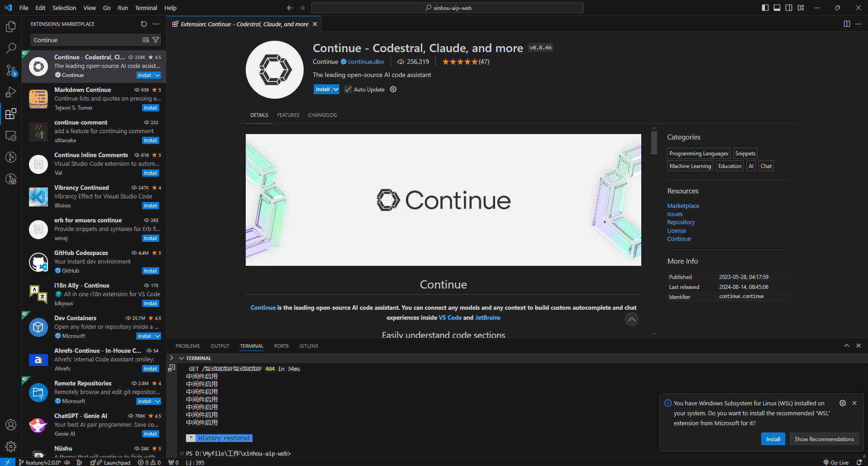Open the Terminal menu in menu bar
Screen dimensions: 868x466
tap(146, 8)
